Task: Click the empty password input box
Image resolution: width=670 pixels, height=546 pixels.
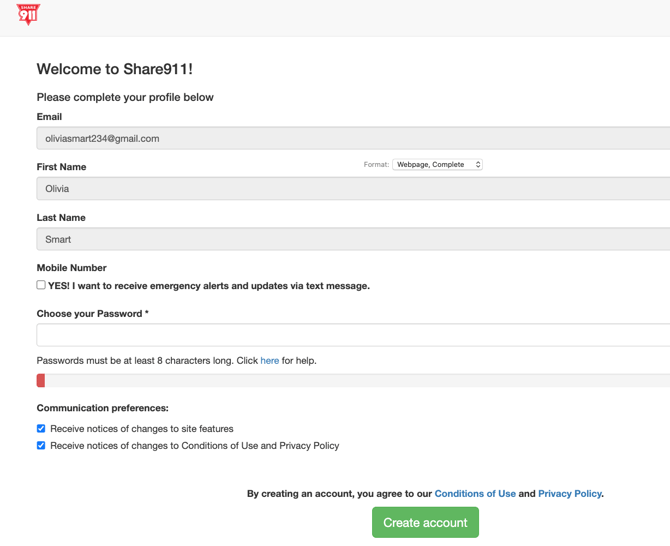Action: click(x=350, y=335)
